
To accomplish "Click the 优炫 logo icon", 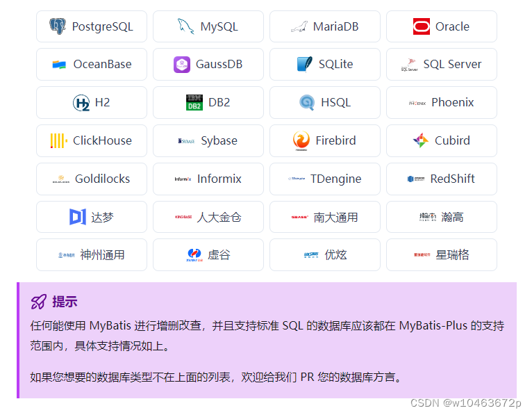I will [x=311, y=255].
